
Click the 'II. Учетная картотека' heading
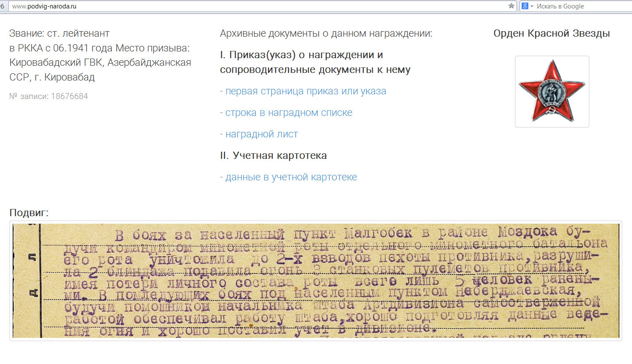(x=273, y=156)
